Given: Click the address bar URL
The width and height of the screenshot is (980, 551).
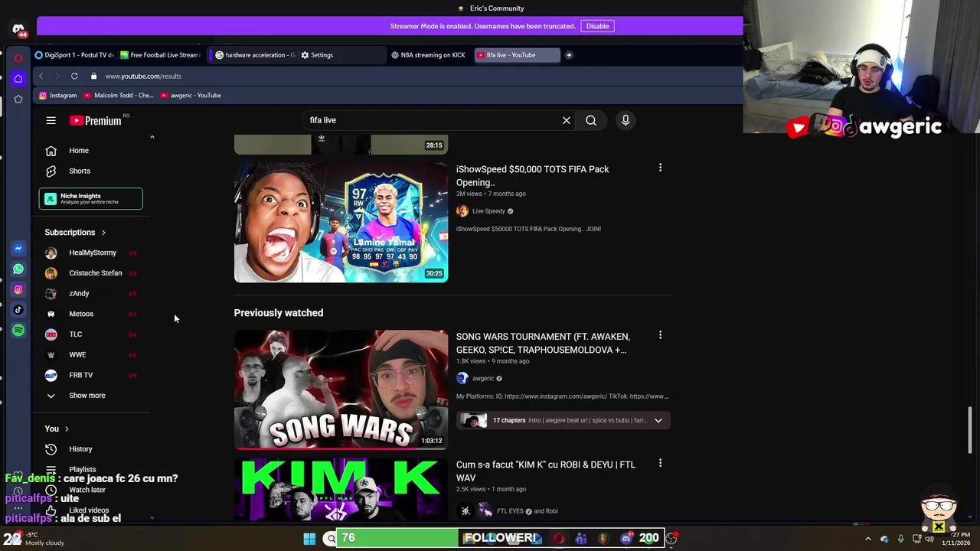Looking at the screenshot, I should tap(143, 77).
